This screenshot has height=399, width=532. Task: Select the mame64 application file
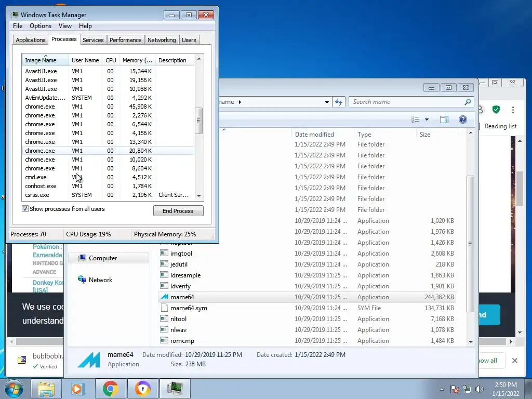pos(307,297)
